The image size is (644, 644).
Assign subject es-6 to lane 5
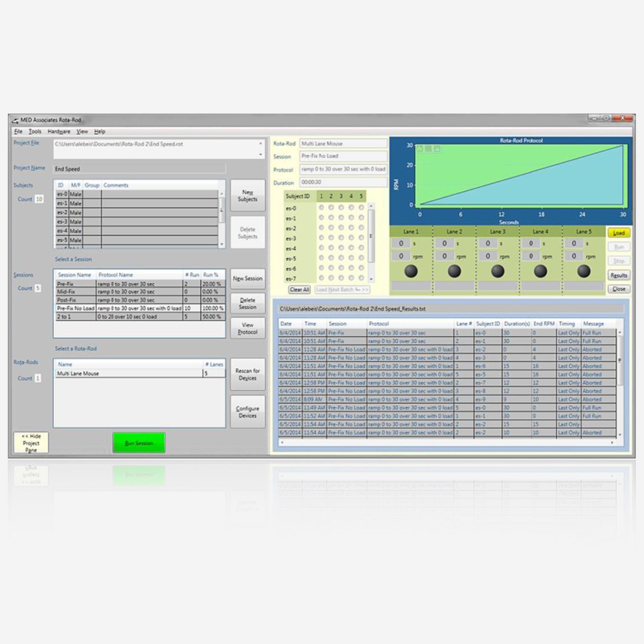pos(361,268)
